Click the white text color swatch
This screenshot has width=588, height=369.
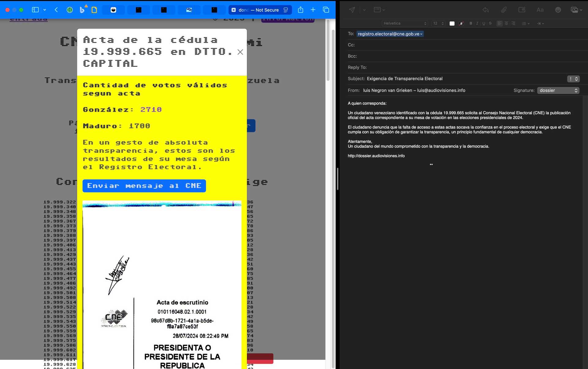coord(452,23)
